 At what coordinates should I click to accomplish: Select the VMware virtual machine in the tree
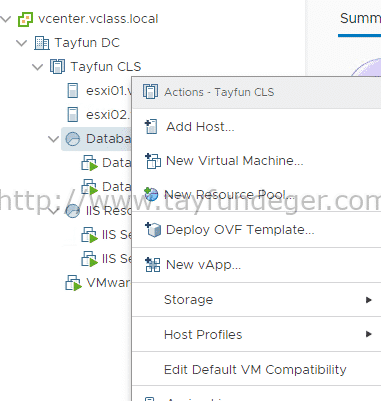pos(98,283)
